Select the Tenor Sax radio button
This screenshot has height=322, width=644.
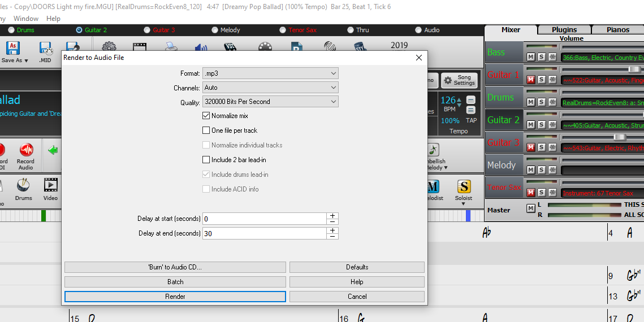[283, 30]
